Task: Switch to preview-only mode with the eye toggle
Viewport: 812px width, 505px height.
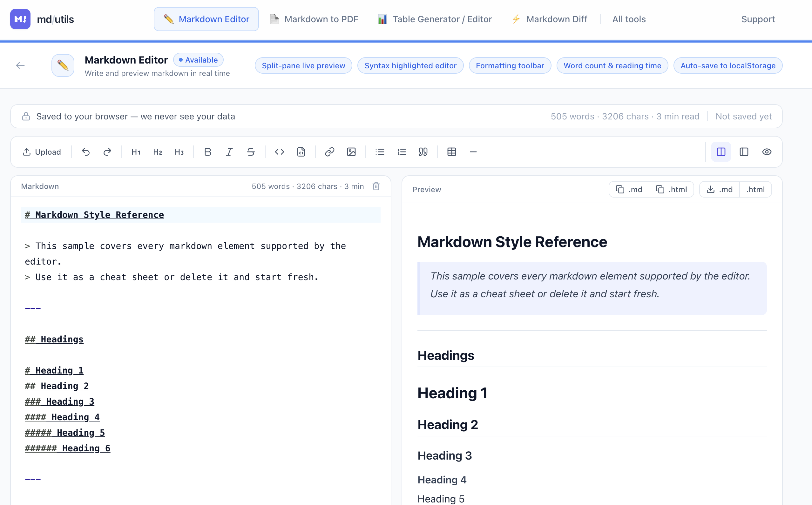Action: [767, 152]
